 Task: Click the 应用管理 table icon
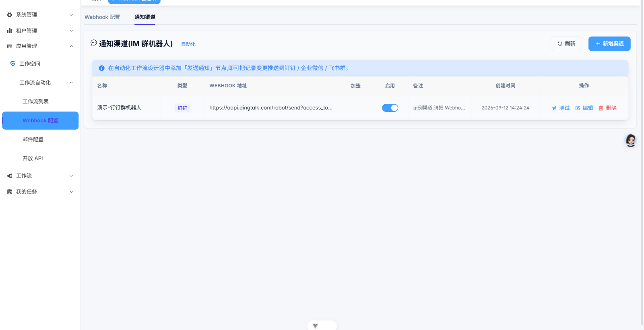[10, 46]
